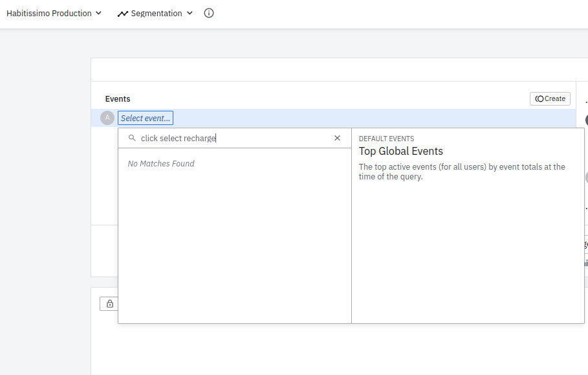The width and height of the screenshot is (588, 375).
Task: Click the ring icon inside Create button
Action: pos(539,99)
